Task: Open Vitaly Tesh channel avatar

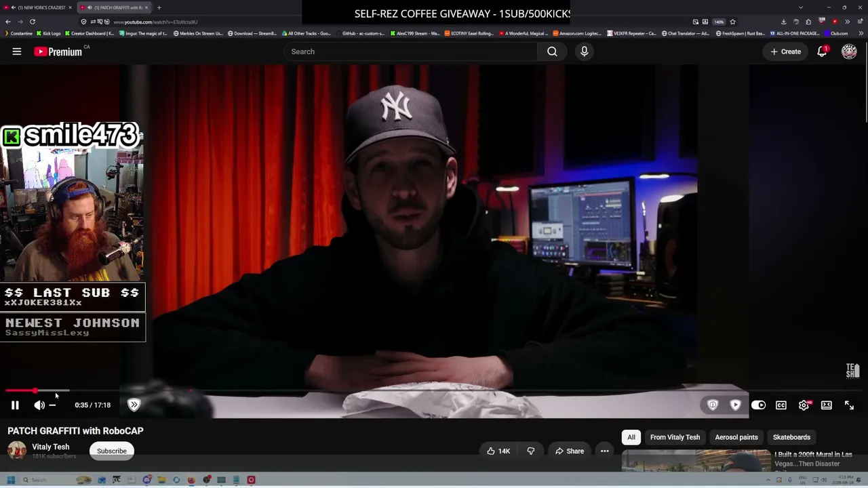Action: tap(17, 450)
